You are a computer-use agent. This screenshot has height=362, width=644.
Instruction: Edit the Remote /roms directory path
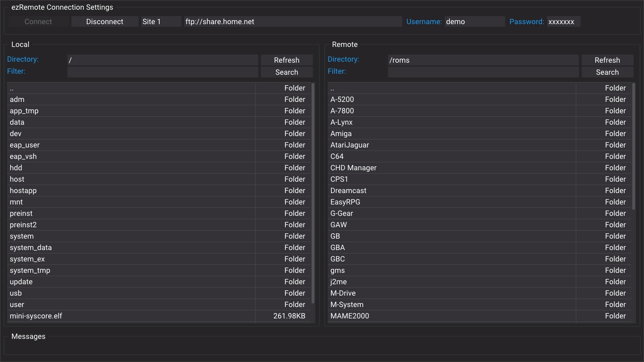click(483, 60)
